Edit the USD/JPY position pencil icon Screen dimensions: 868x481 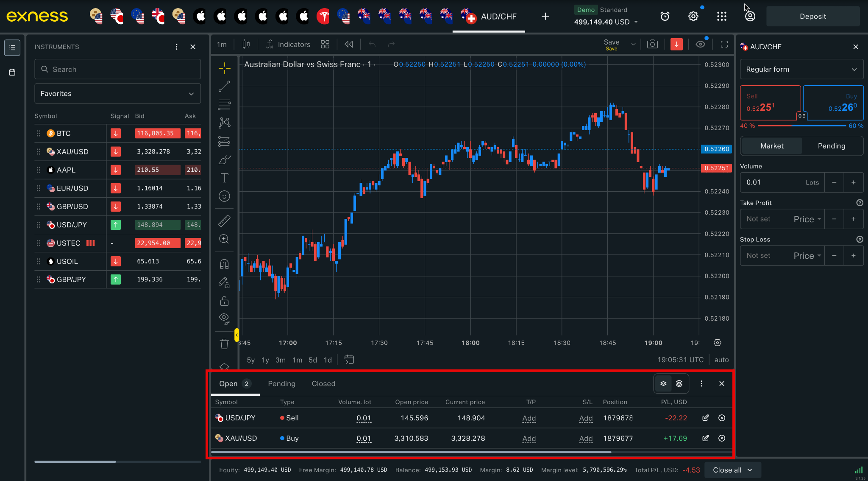(x=705, y=418)
